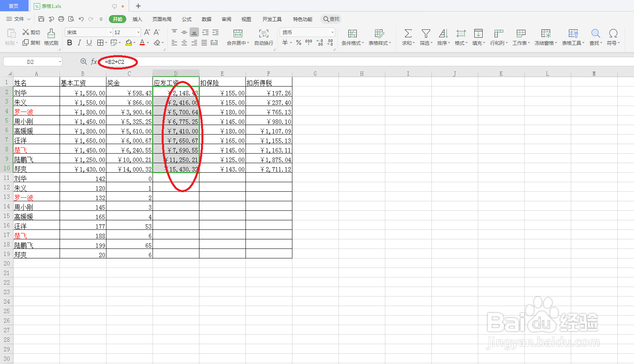Click the fx insert function icon
The image size is (634, 364).
(x=94, y=62)
